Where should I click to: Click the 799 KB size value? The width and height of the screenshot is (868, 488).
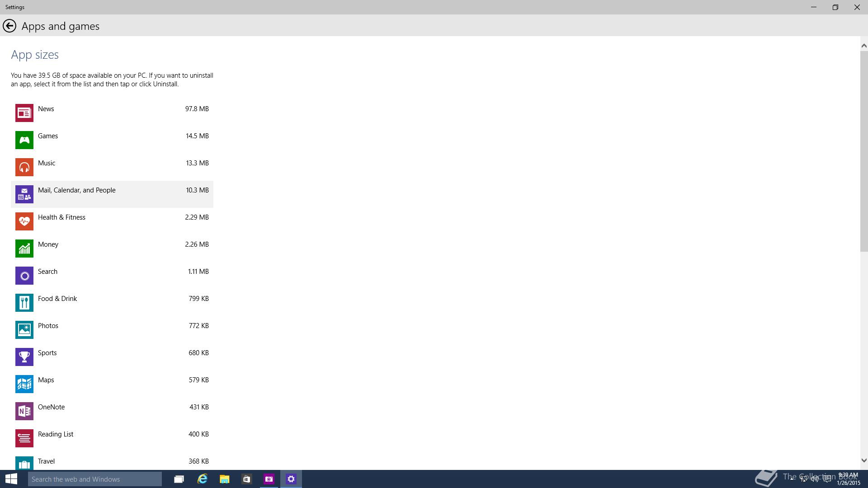pyautogui.click(x=199, y=299)
